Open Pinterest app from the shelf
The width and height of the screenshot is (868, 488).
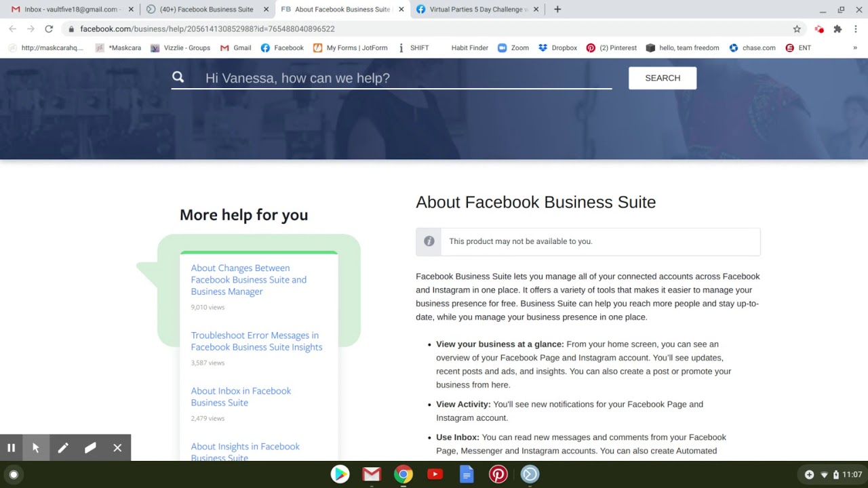pyautogui.click(x=498, y=474)
